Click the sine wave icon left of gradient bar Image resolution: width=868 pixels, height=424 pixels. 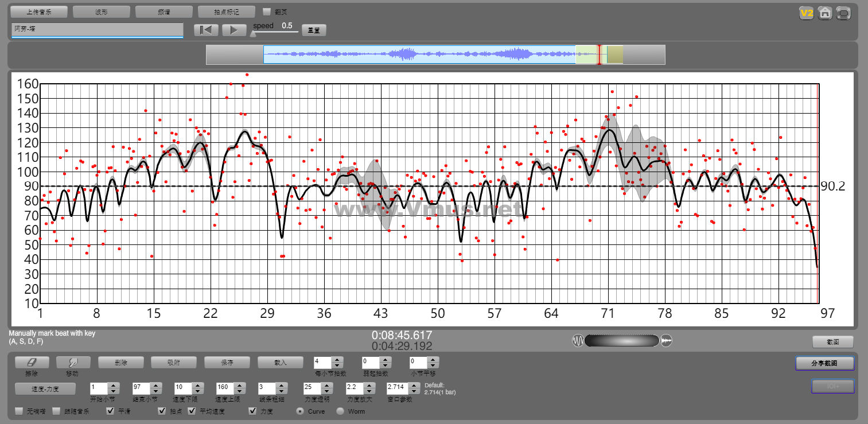tap(578, 341)
